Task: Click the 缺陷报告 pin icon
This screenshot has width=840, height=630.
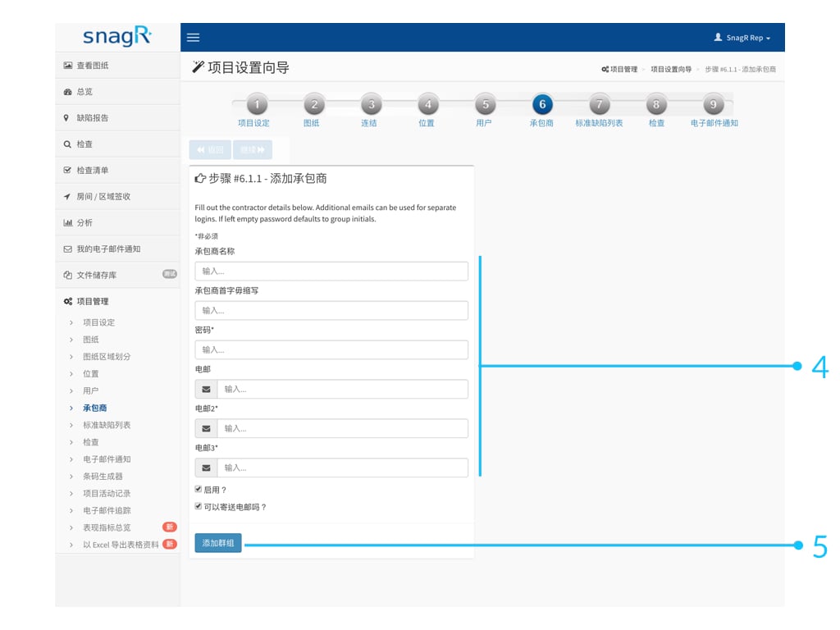Action: tap(66, 118)
